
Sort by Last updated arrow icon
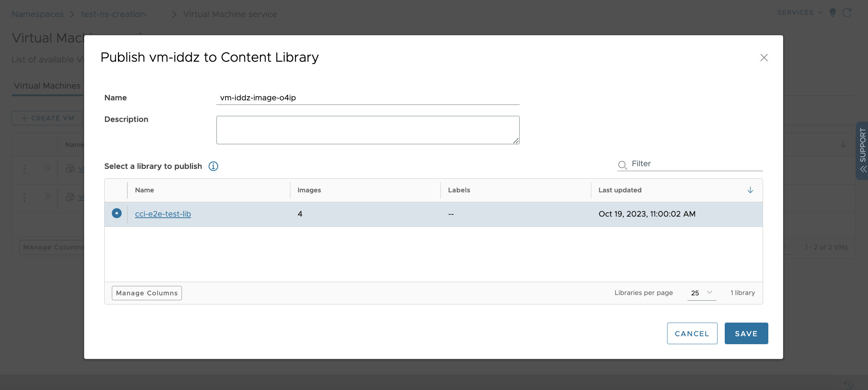click(x=750, y=190)
